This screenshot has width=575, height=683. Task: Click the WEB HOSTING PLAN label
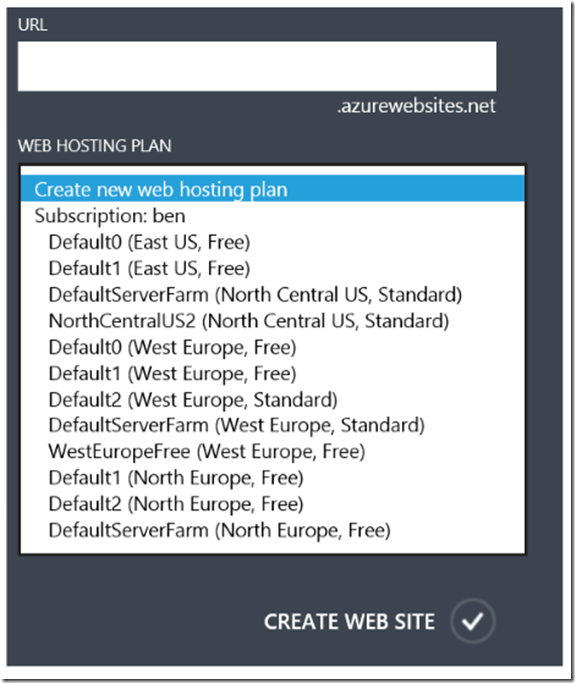coord(95,145)
